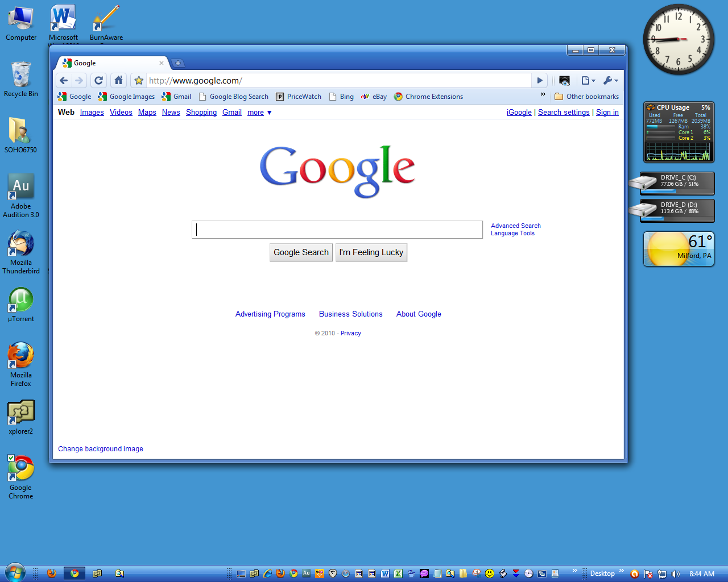Open the Chrome Extensions bookmark

tap(428, 97)
